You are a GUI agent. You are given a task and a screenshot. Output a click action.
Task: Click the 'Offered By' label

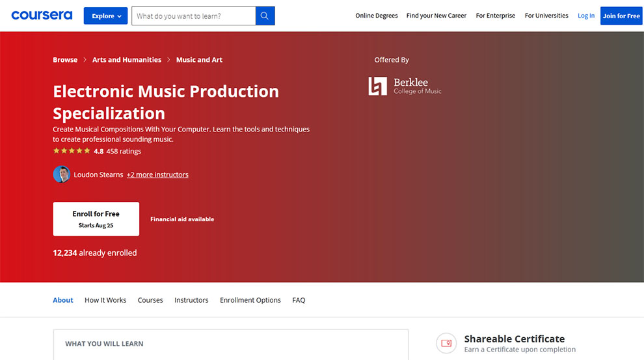392,60
